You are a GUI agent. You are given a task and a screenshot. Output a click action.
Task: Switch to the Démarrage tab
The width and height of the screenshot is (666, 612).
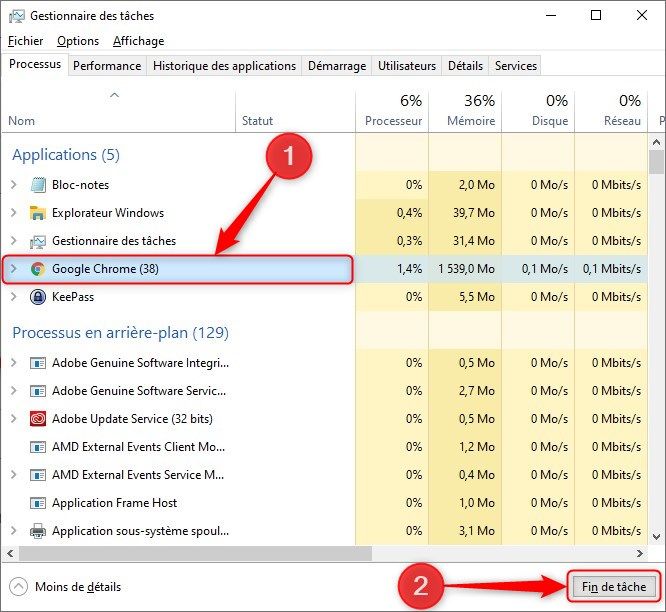click(337, 66)
